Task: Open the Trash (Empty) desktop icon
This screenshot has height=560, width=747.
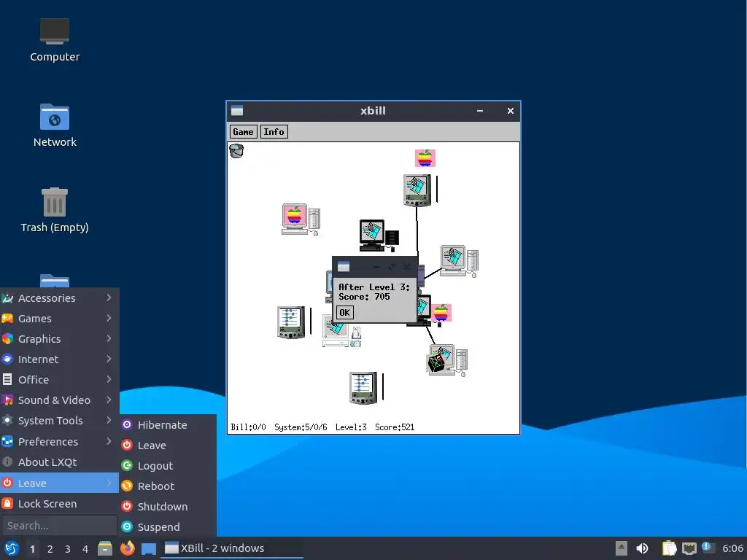Action: 55,210
